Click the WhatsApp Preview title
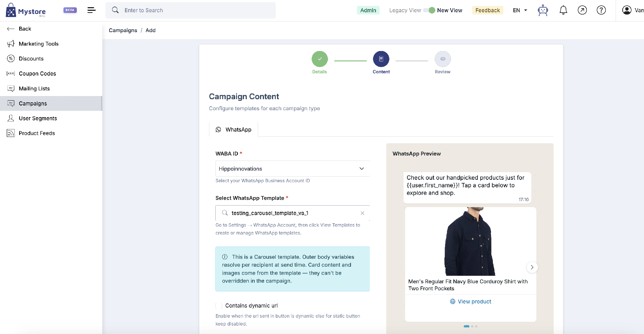 pos(416,154)
